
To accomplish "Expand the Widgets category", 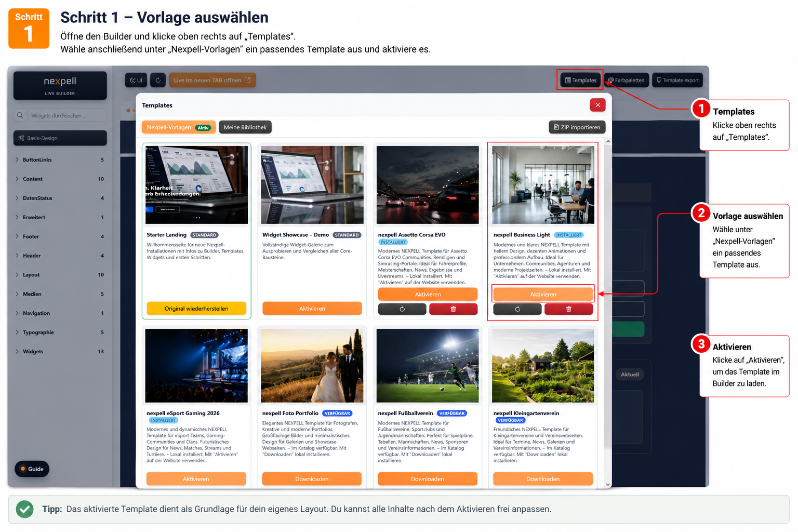I will click(x=60, y=352).
